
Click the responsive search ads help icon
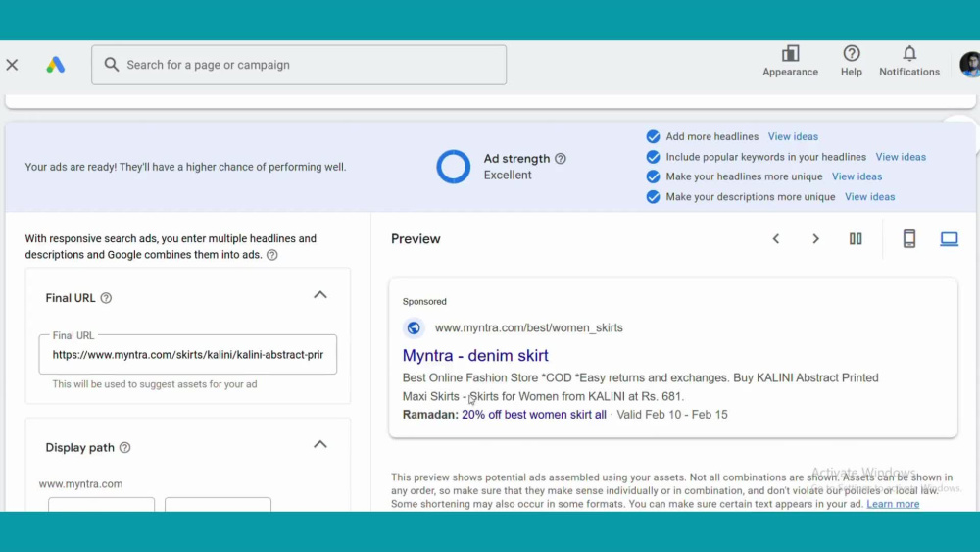click(x=271, y=255)
